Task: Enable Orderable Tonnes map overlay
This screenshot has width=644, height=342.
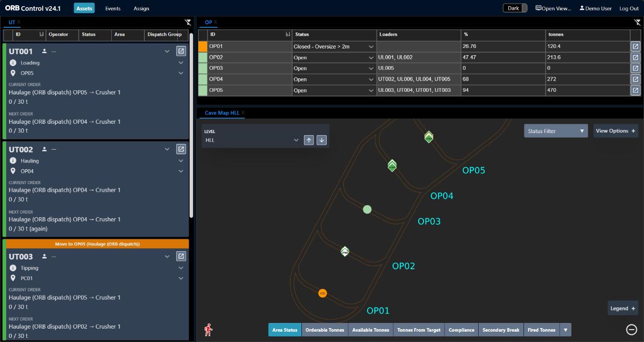Action: tap(325, 330)
